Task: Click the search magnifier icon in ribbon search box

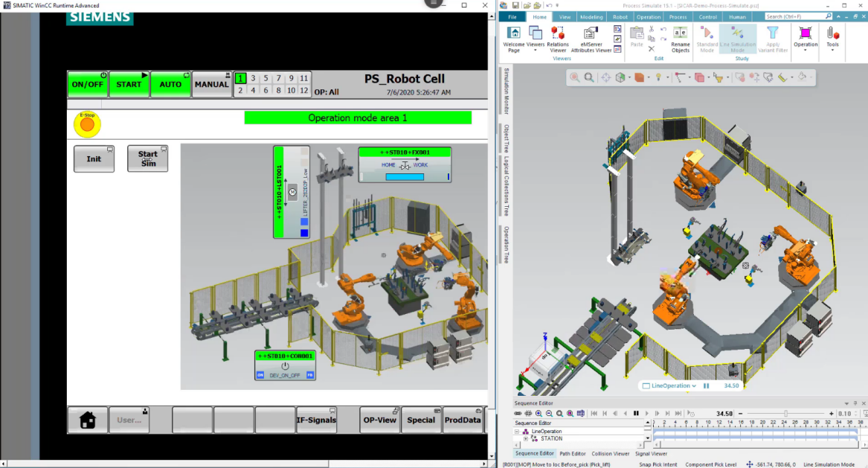Action: [x=828, y=16]
